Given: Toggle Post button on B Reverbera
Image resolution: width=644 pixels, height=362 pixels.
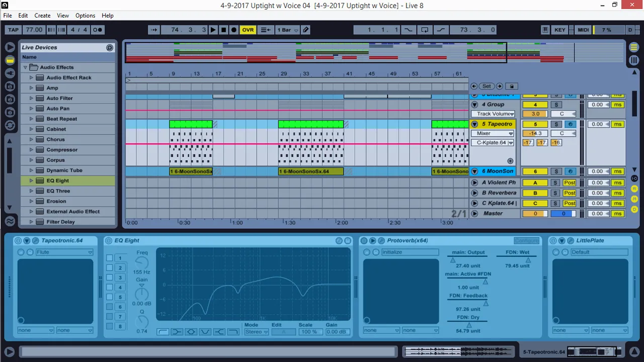Looking at the screenshot, I should (x=570, y=193).
